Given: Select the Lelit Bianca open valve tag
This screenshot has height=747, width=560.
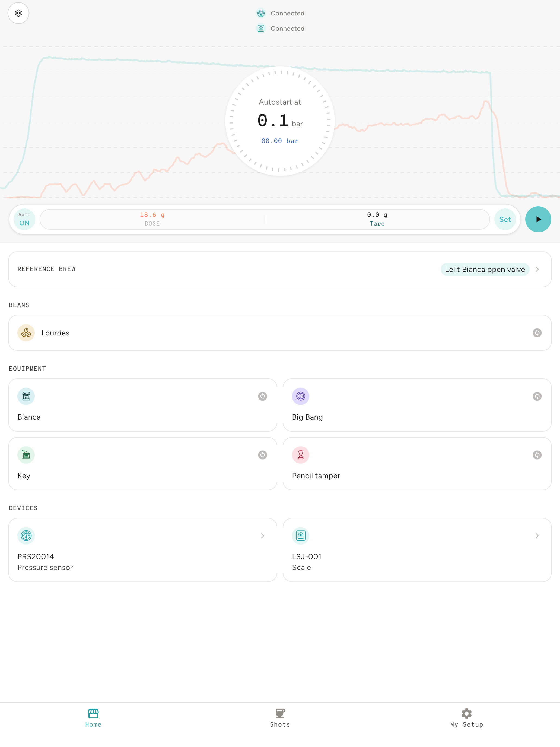Looking at the screenshot, I should (x=485, y=269).
